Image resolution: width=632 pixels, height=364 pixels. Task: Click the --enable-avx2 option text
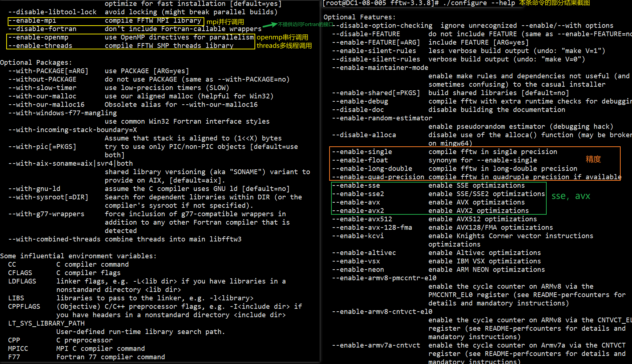tap(358, 210)
